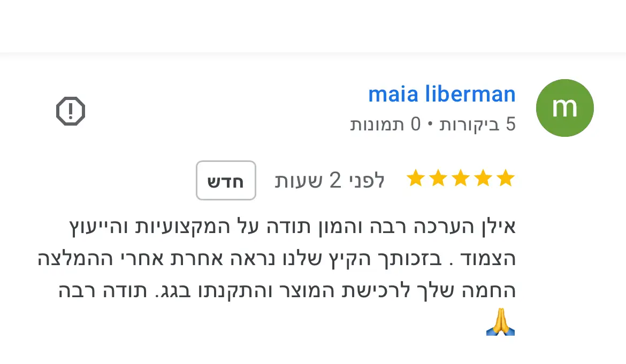Click the green 'm' profile avatar

coord(564,108)
